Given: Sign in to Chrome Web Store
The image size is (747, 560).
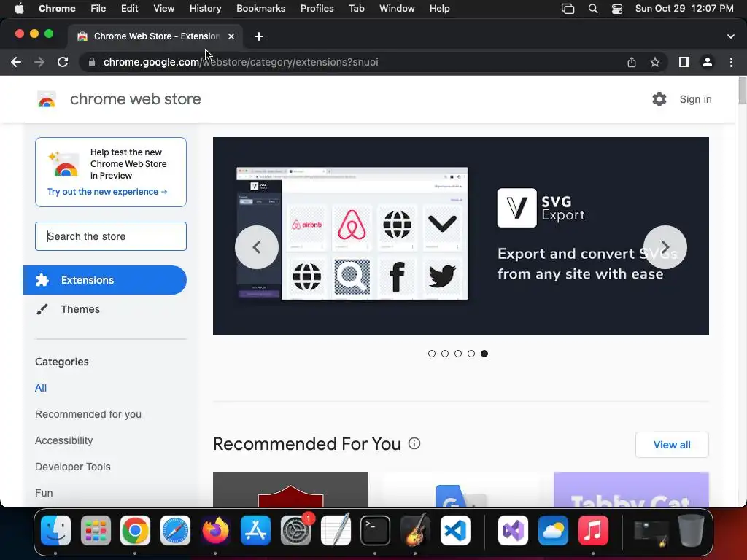Looking at the screenshot, I should (x=695, y=99).
